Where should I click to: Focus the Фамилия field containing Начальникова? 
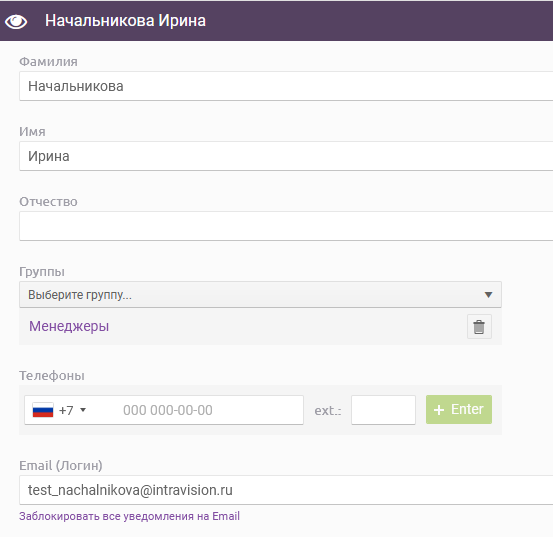(286, 86)
